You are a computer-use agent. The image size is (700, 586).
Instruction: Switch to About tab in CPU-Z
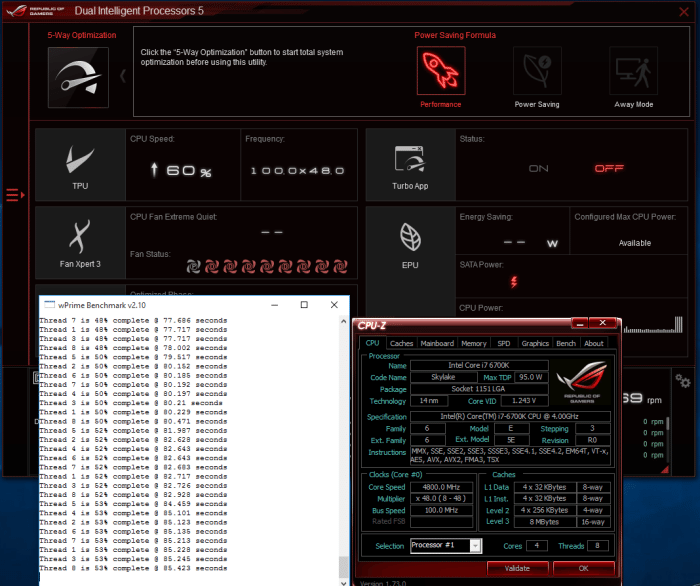click(x=594, y=343)
